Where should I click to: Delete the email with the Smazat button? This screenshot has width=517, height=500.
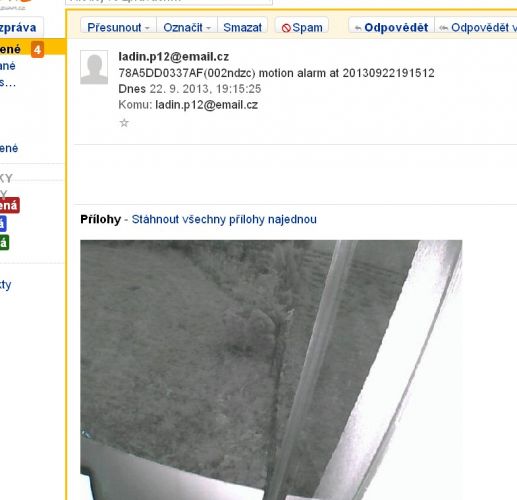[x=242, y=27]
